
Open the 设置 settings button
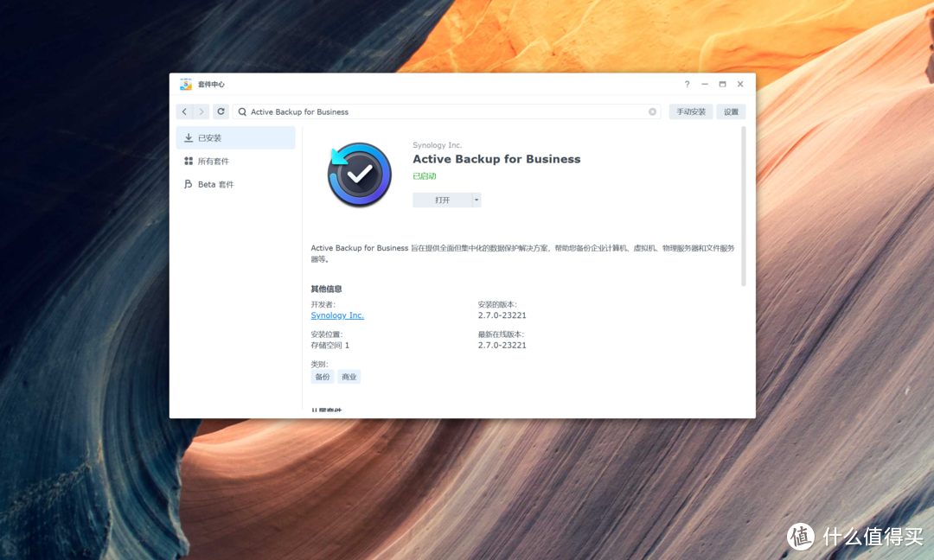pos(731,111)
